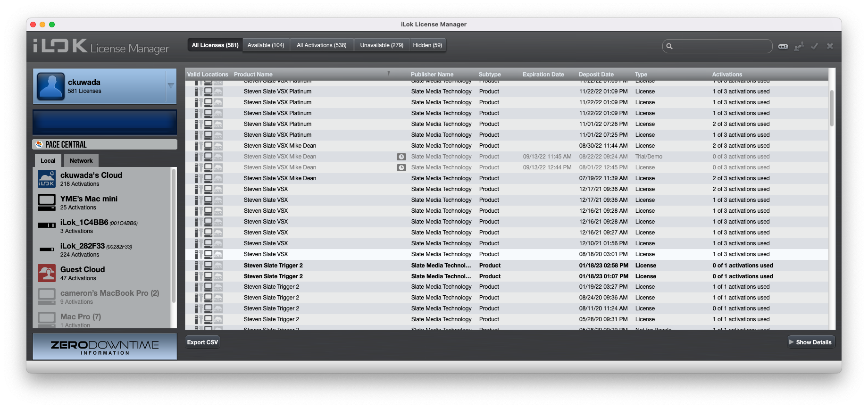Click the Export CSV button
Viewport: 868px width, 408px height.
click(x=202, y=342)
